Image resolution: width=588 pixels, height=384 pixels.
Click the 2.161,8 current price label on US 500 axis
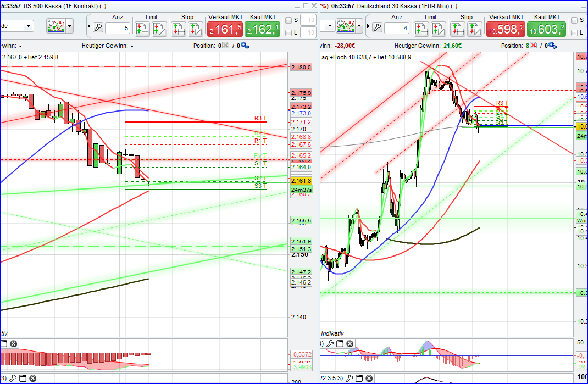(301, 181)
